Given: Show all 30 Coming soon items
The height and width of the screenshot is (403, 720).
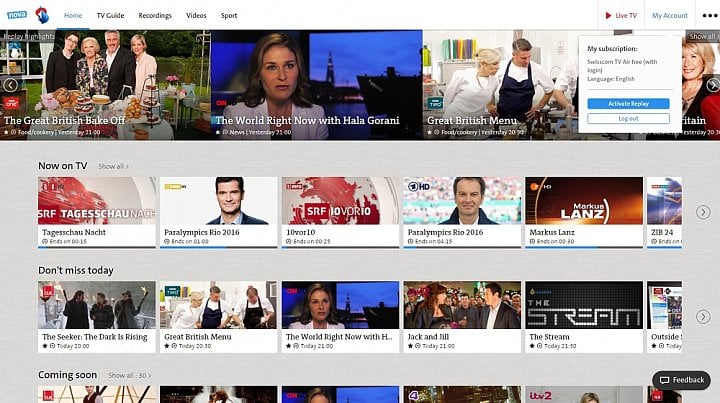Looking at the screenshot, I should [x=129, y=375].
